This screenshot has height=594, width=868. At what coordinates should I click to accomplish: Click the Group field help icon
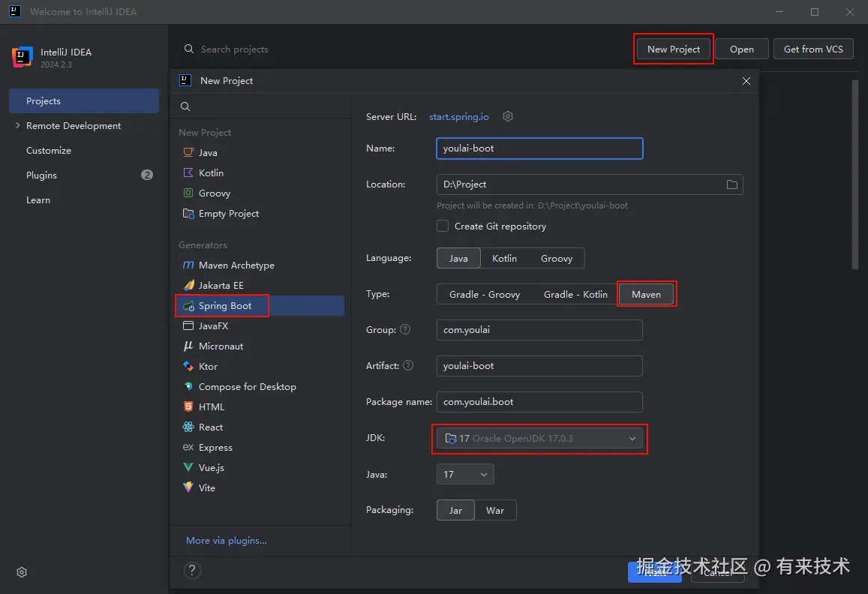(405, 329)
